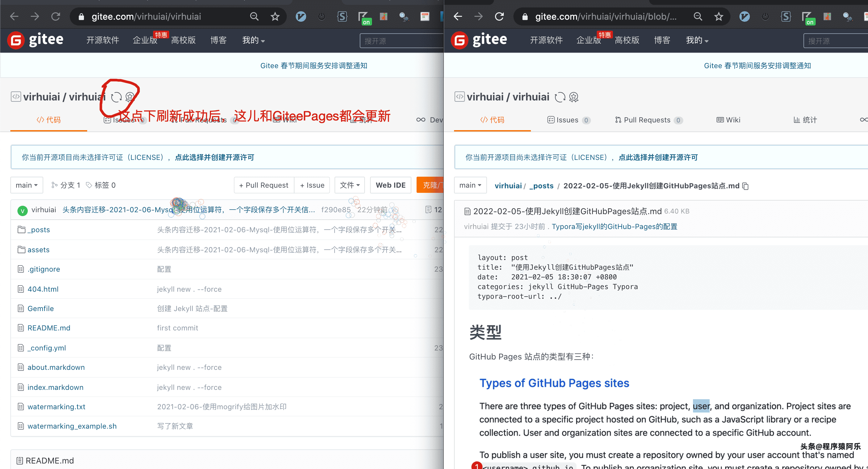This screenshot has height=469, width=868.
Task: Open the 404.html file
Action: [43, 289]
